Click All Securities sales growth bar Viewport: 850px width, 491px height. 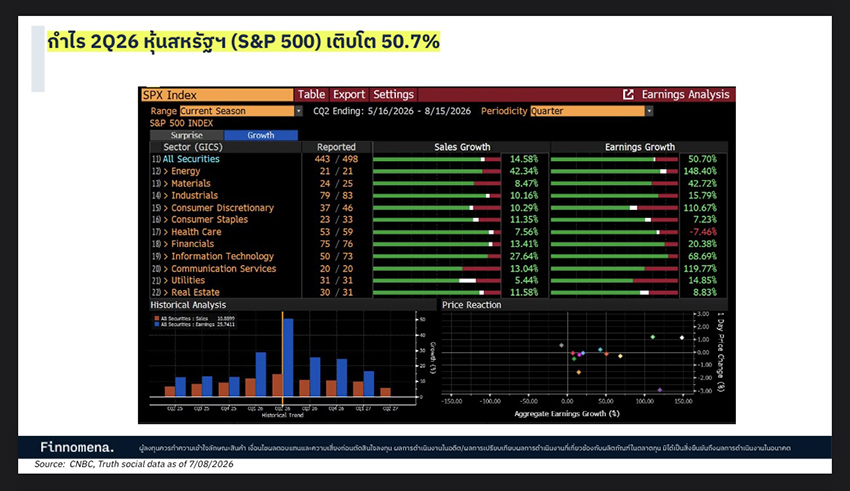click(437, 159)
